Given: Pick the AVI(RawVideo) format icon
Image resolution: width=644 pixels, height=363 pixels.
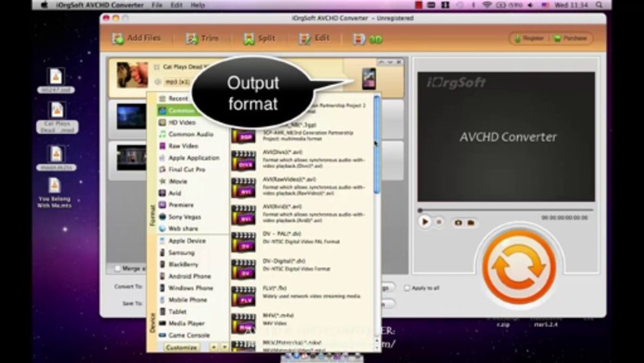Looking at the screenshot, I should click(x=244, y=188).
